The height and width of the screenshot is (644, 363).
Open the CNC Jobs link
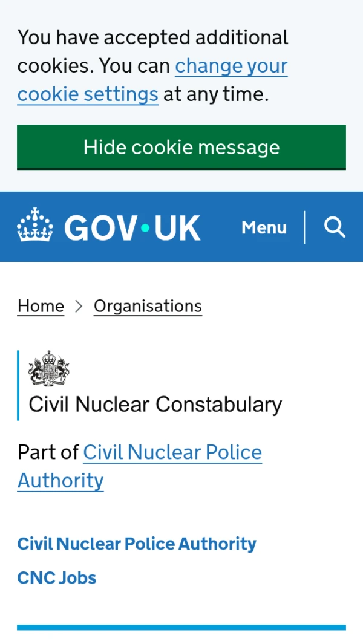tap(57, 577)
